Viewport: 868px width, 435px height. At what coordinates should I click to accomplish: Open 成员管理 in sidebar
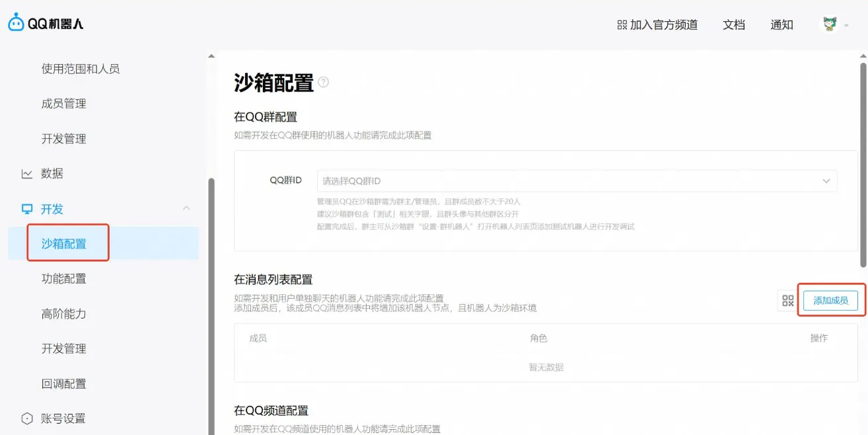pyautogui.click(x=64, y=104)
